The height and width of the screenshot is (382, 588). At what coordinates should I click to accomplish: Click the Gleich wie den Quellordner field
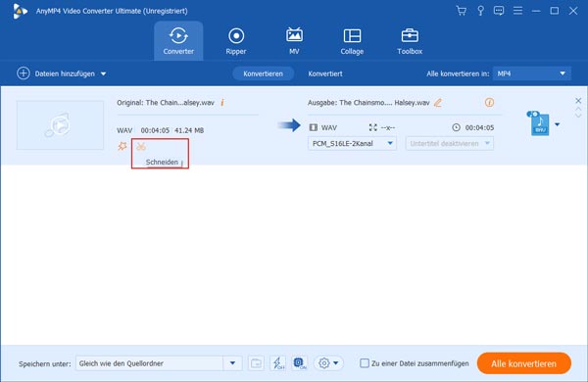pyautogui.click(x=150, y=362)
